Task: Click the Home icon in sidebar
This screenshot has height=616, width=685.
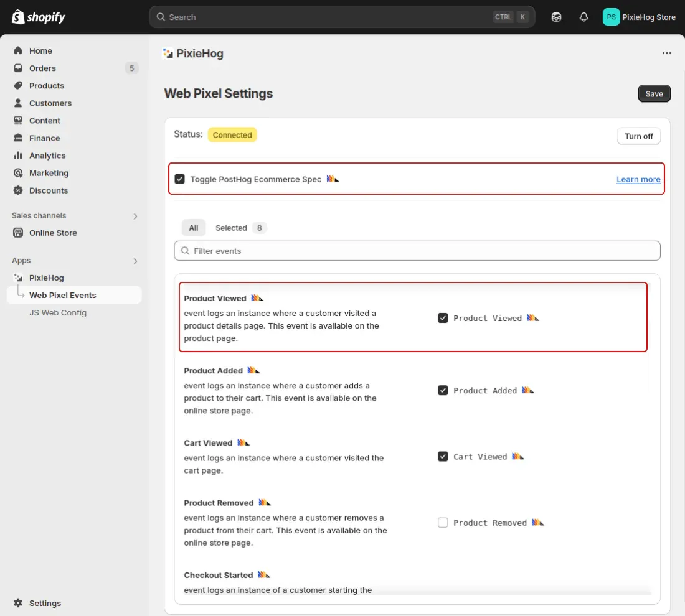Action: 18,50
